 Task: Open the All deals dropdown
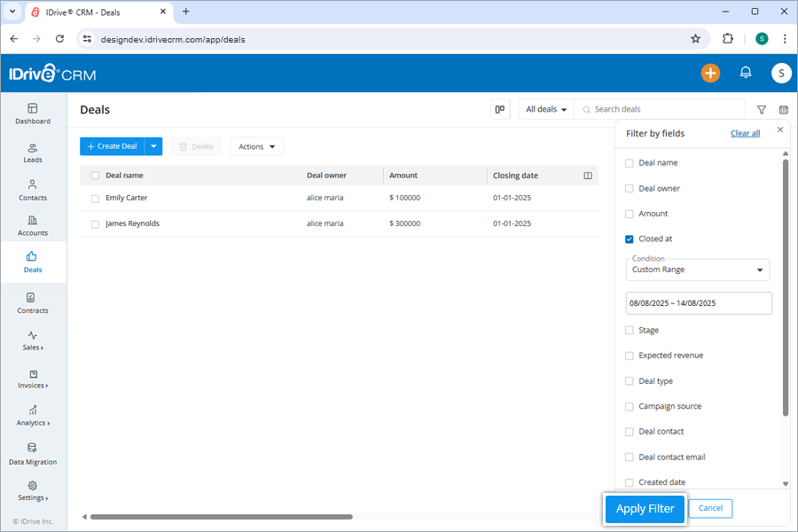tap(544, 109)
